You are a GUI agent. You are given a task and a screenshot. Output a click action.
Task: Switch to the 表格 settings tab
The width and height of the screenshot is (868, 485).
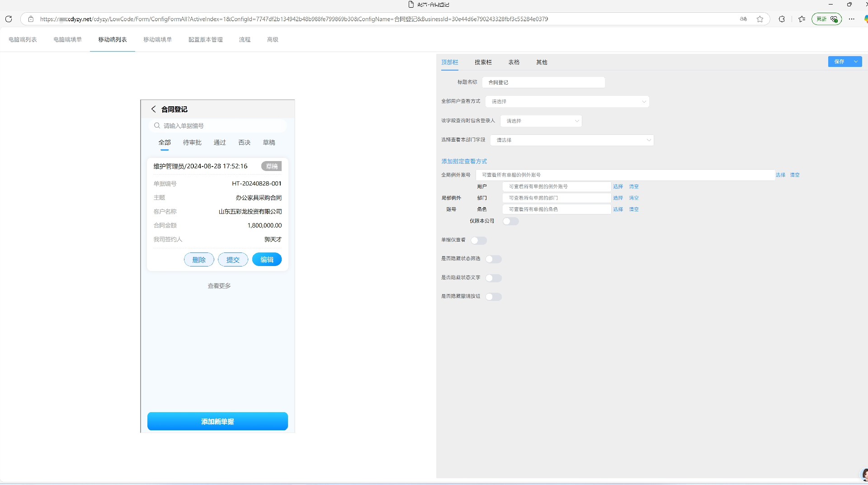[x=514, y=62]
